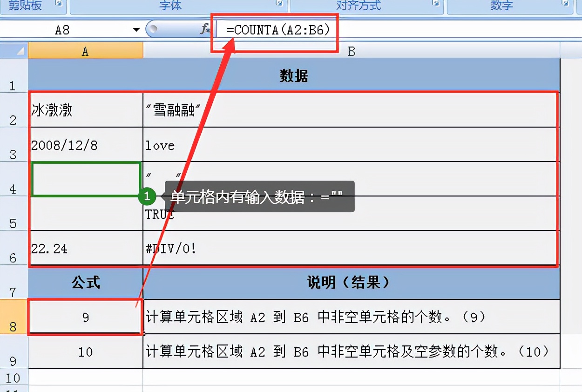Click the 剪贴板 ribbon group label

click(x=25, y=5)
